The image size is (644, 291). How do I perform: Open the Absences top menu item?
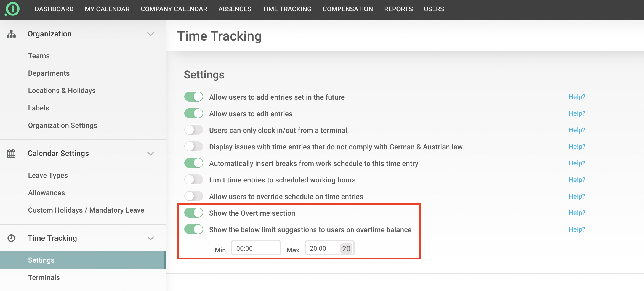235,9
